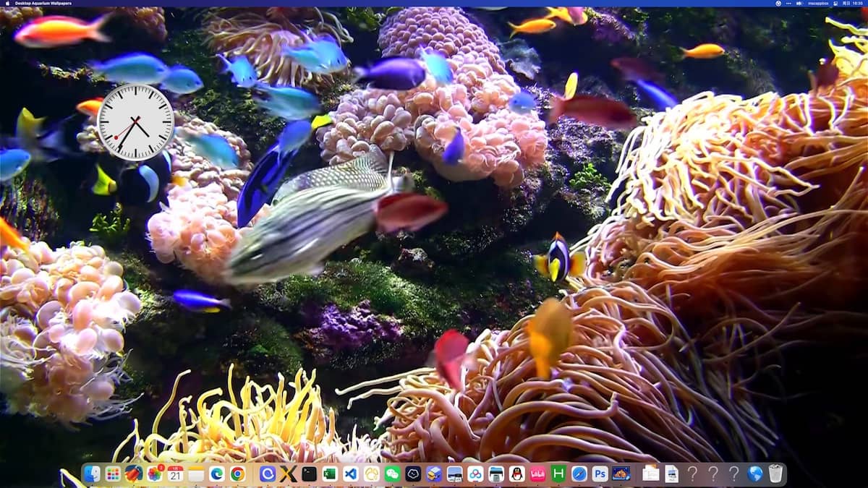The height and width of the screenshot is (488, 868).
Task: Open the blue globe icon in Dock
Action: point(754,474)
